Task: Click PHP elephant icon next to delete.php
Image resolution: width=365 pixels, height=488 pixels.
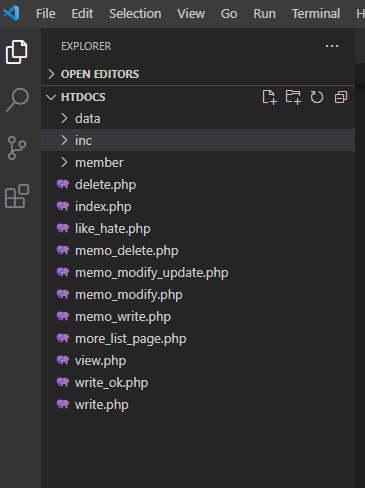Action: tap(63, 184)
